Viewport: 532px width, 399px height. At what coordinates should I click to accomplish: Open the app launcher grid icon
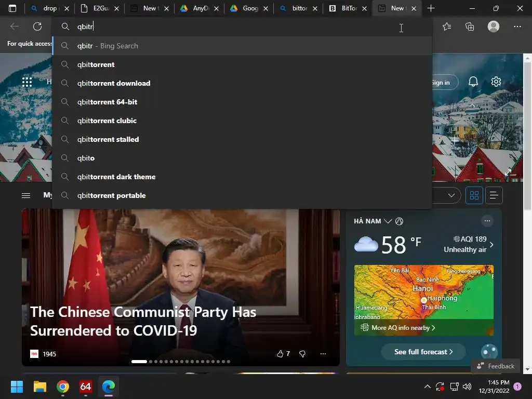point(27,82)
